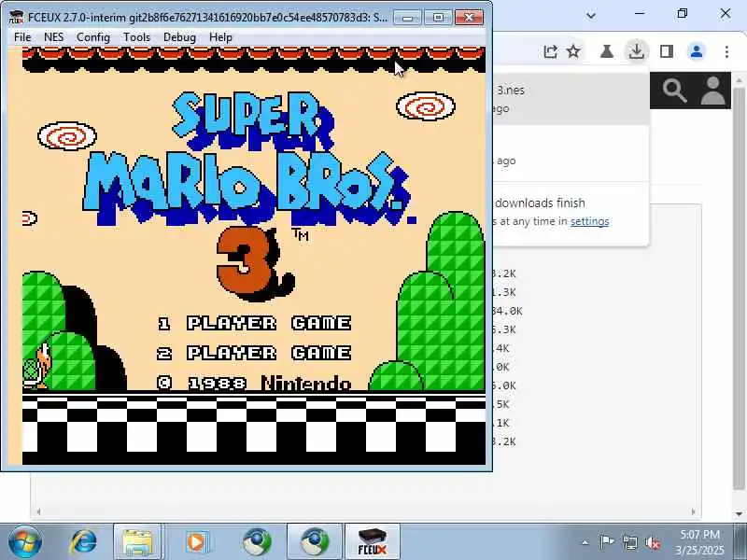Restore down the browser window
Screen dimensions: 747x560
click(x=683, y=13)
